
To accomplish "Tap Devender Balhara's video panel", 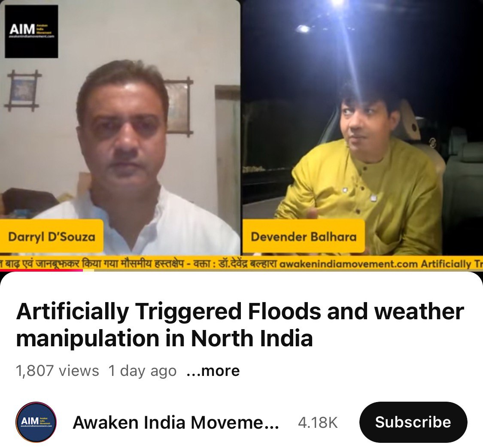I will (x=362, y=127).
